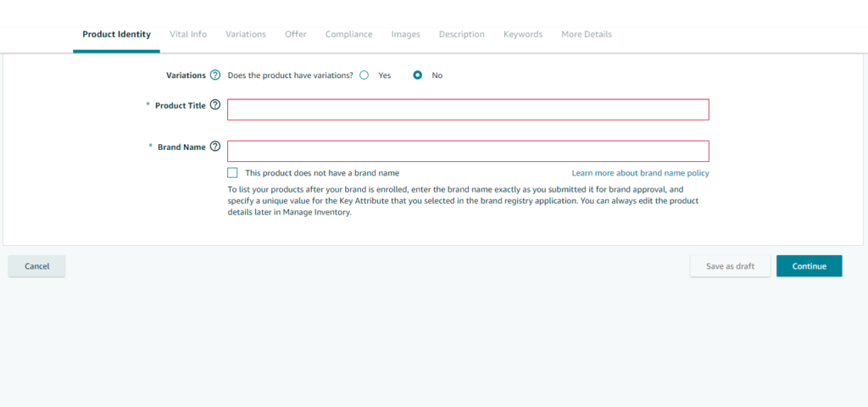Check 'This product does not have a brand name'

pos(233,173)
